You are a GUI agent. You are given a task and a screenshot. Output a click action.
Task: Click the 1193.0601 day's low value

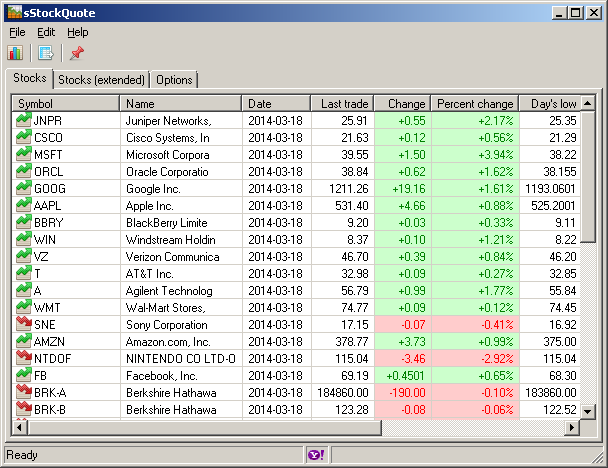pyautogui.click(x=550, y=189)
